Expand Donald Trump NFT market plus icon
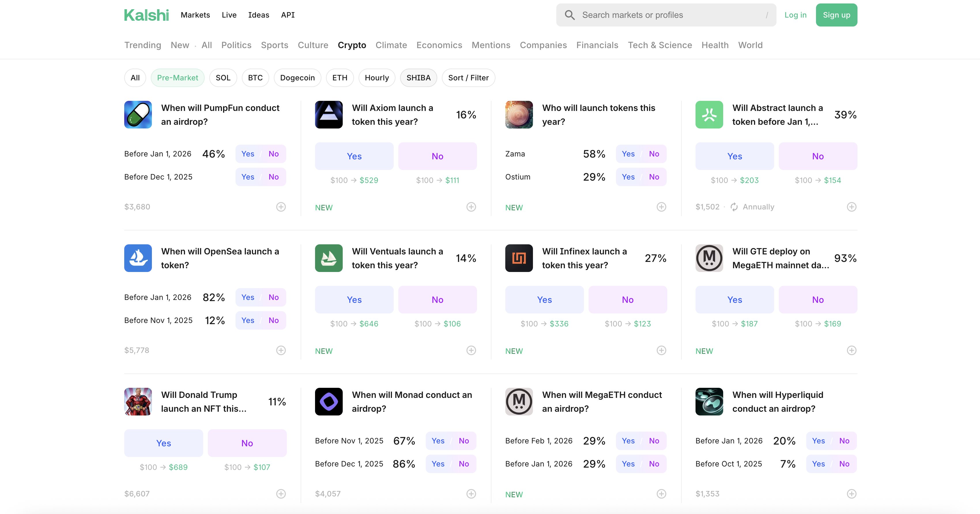This screenshot has height=514, width=980. click(281, 494)
